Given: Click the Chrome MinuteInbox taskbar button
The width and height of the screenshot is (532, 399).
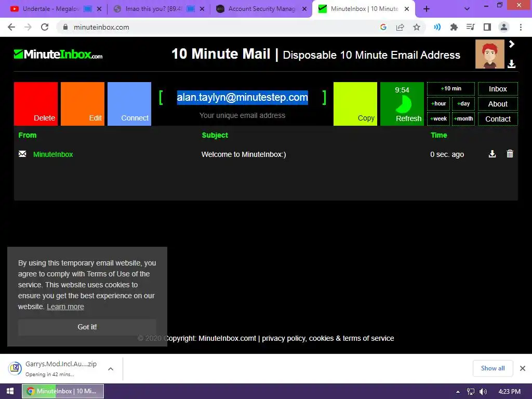Looking at the screenshot, I should [x=63, y=391].
